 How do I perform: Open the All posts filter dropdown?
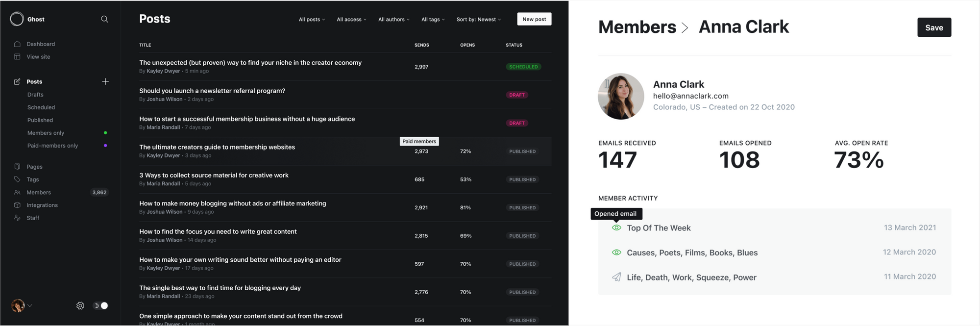point(312,20)
